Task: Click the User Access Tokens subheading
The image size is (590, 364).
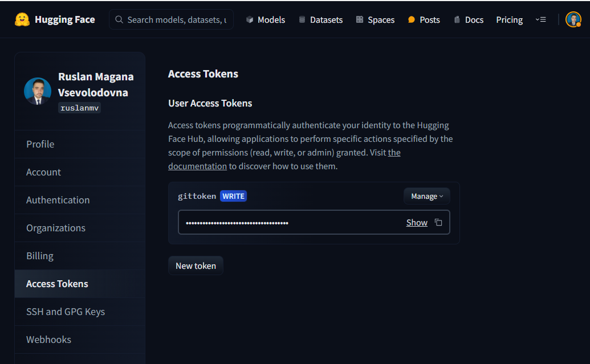Action: (x=210, y=103)
